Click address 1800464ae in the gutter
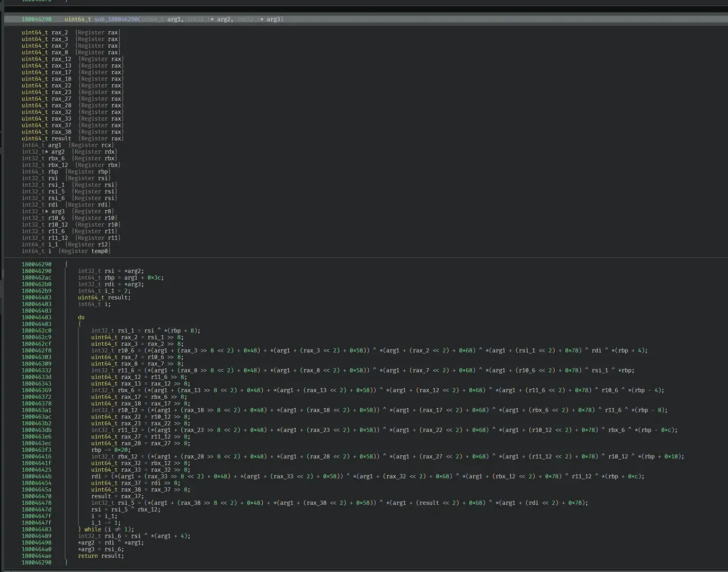The image size is (728, 572). click(x=37, y=556)
